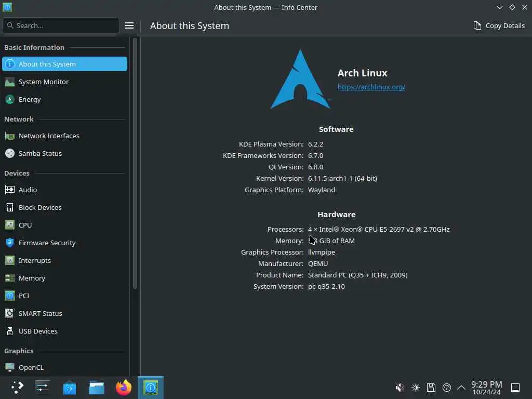Launch Firefox from the taskbar
Screen dimensions: 532x399
click(x=124, y=388)
